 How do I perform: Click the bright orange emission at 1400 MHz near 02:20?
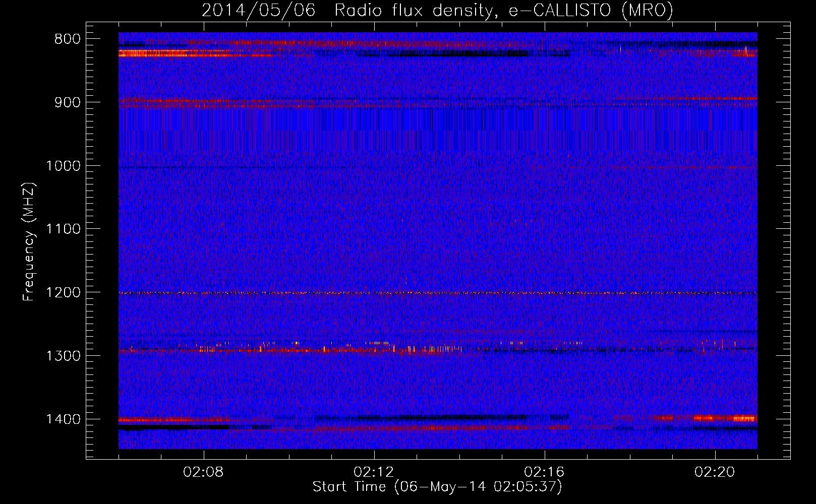[x=725, y=418]
